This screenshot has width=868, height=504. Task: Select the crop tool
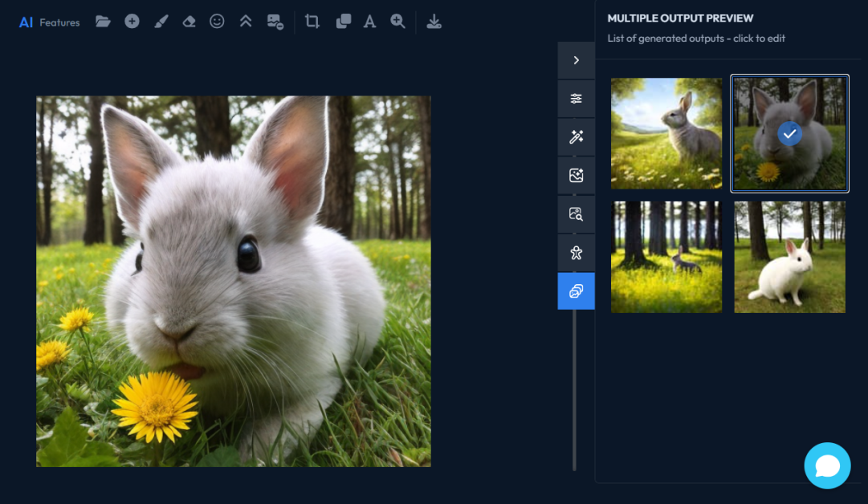pyautogui.click(x=312, y=22)
